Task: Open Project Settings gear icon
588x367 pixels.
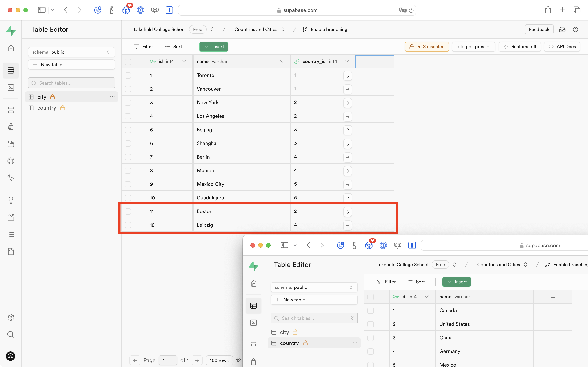Action: (11, 317)
